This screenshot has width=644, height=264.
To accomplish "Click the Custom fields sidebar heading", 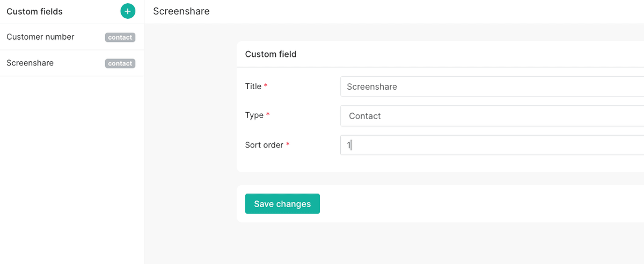I will point(34,11).
